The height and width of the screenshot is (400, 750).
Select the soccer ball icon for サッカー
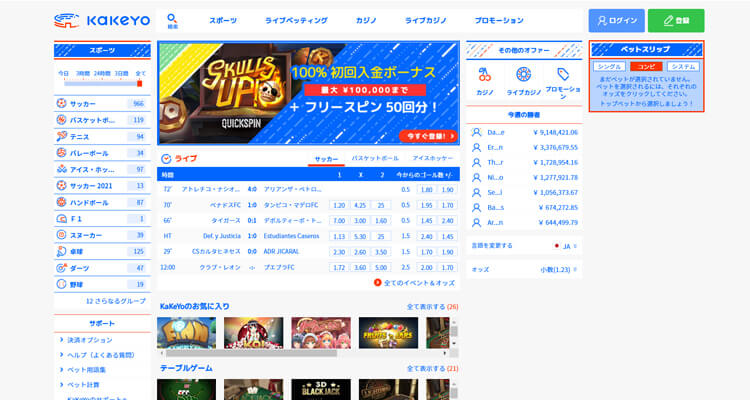[61, 103]
